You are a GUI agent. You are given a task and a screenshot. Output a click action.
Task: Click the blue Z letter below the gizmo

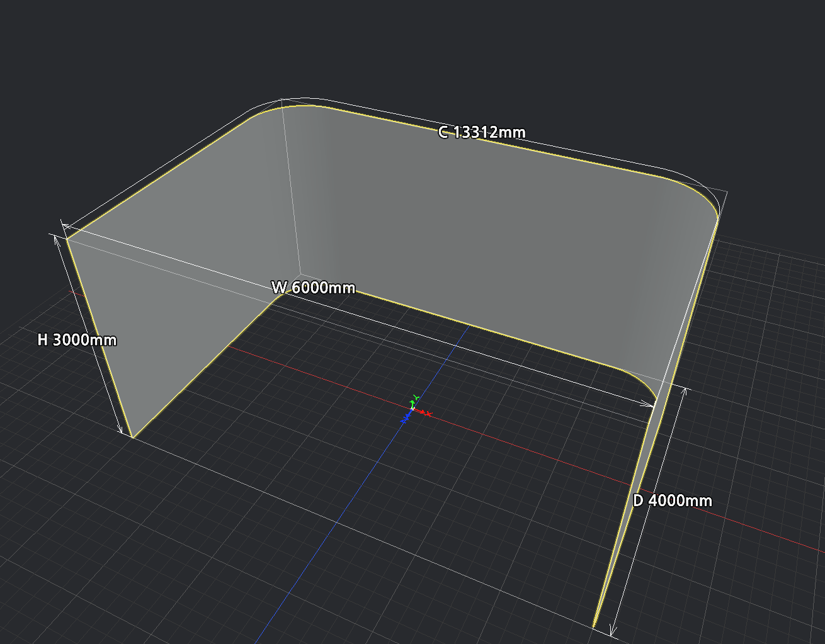(x=404, y=420)
